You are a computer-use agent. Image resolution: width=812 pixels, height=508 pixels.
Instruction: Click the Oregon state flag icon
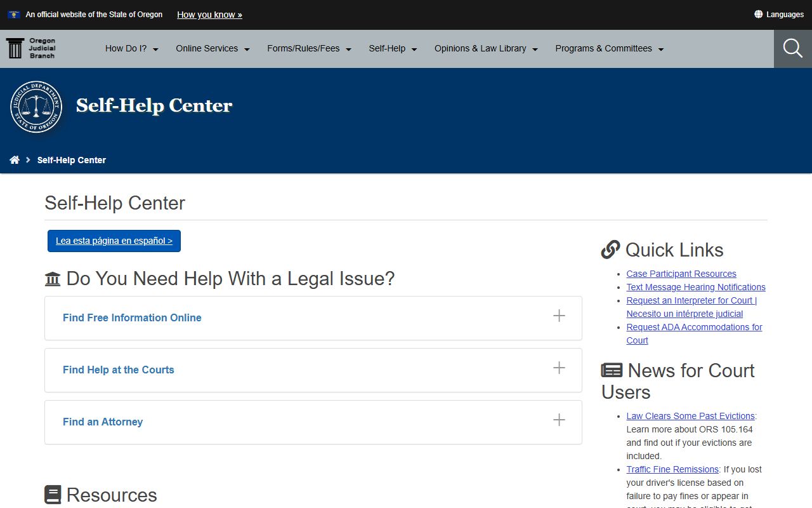pos(14,14)
